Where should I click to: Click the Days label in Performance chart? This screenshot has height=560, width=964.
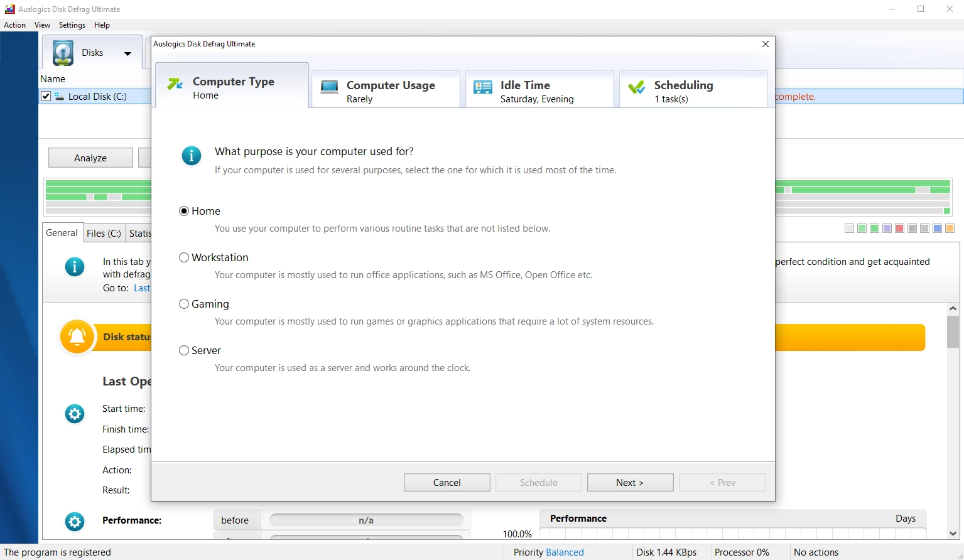[x=906, y=519]
